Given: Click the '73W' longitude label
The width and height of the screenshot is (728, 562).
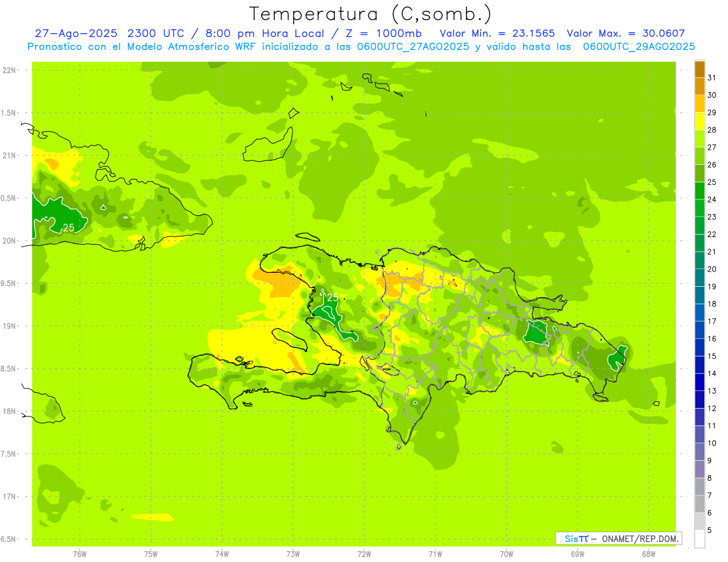Looking at the screenshot, I should coord(293,554).
